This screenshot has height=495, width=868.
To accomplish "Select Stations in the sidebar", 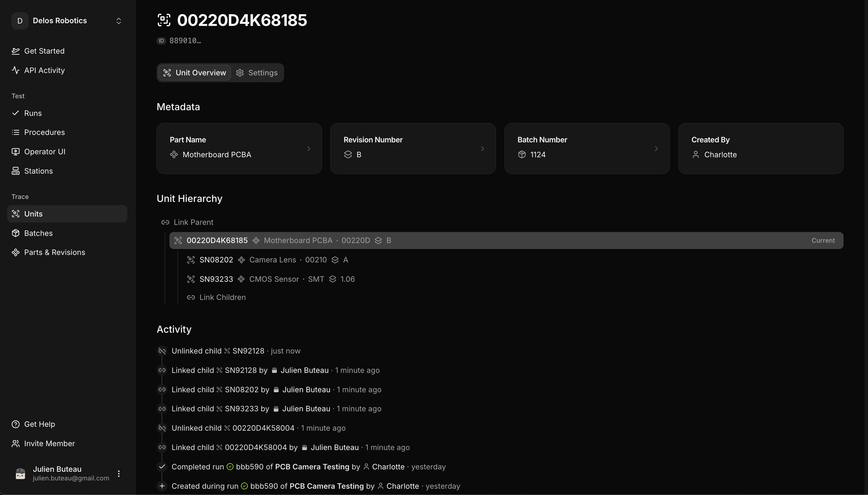I will (38, 171).
